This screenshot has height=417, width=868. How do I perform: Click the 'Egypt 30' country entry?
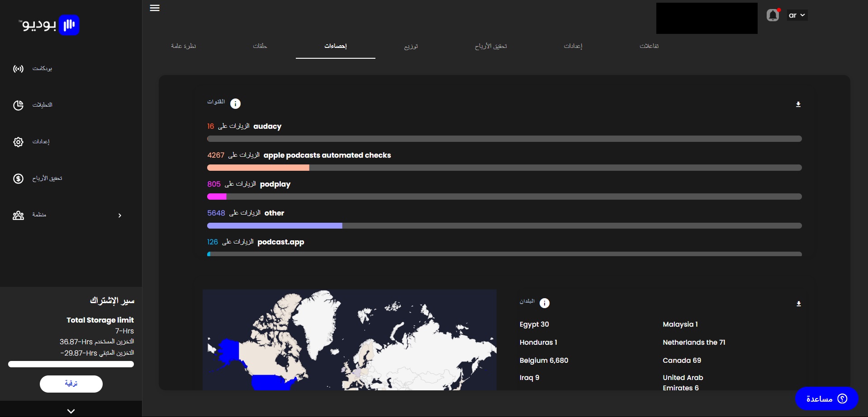(534, 324)
